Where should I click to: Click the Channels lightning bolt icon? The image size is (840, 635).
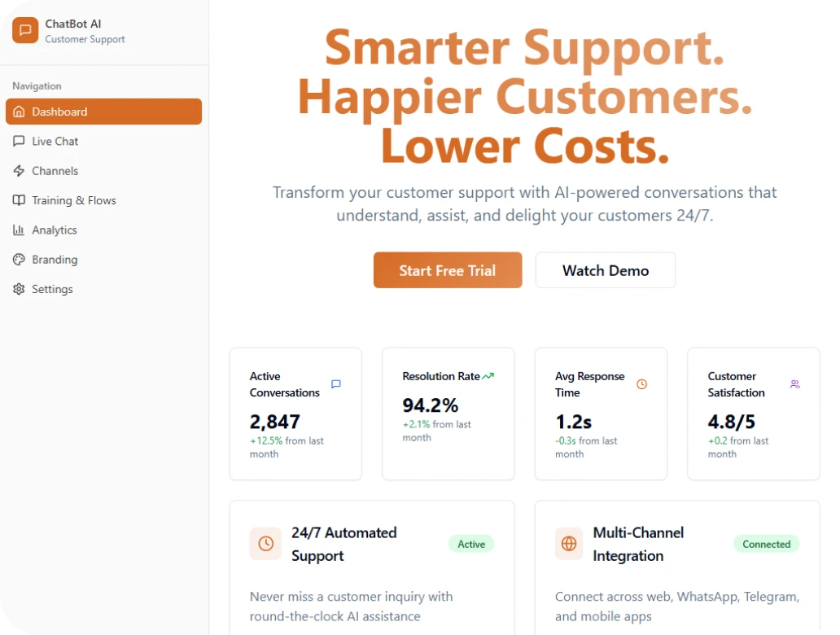(19, 171)
